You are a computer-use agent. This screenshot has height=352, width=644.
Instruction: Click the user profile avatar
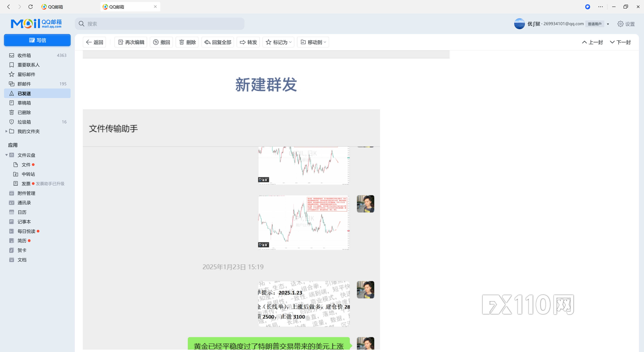[x=519, y=24]
